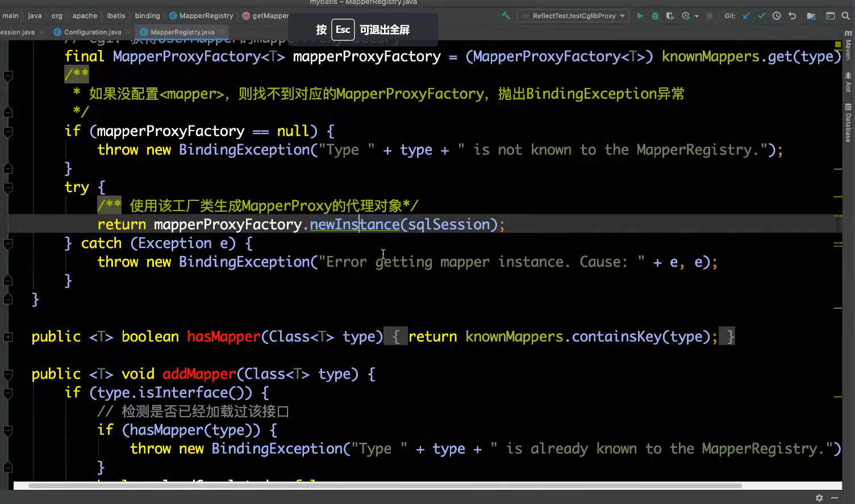Click "is not known to the MapperRegistry." string
The image size is (855, 504).
[612, 150]
